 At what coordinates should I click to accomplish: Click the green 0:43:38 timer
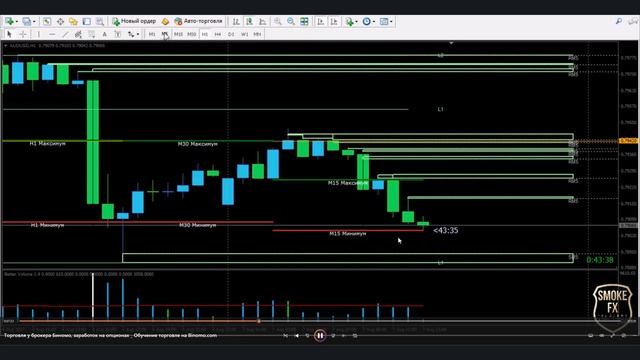(600, 260)
